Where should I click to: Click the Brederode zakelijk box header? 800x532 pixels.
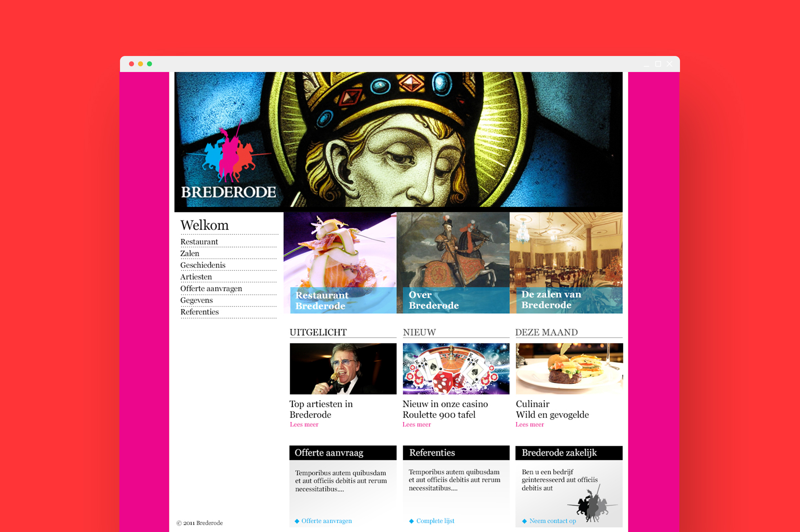pyautogui.click(x=569, y=453)
